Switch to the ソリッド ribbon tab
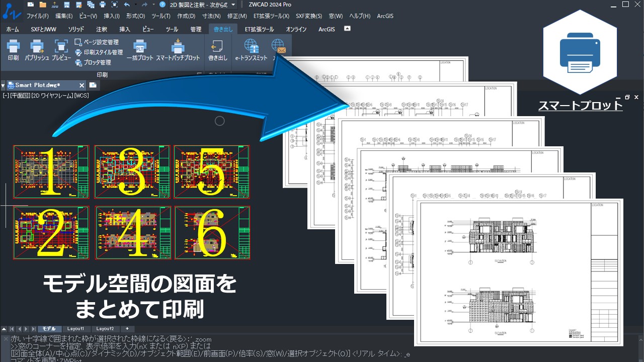 (76, 29)
